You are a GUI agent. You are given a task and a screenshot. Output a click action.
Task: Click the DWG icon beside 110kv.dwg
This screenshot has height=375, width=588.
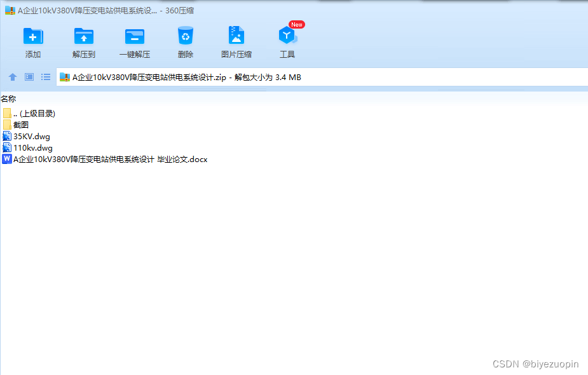(x=7, y=147)
